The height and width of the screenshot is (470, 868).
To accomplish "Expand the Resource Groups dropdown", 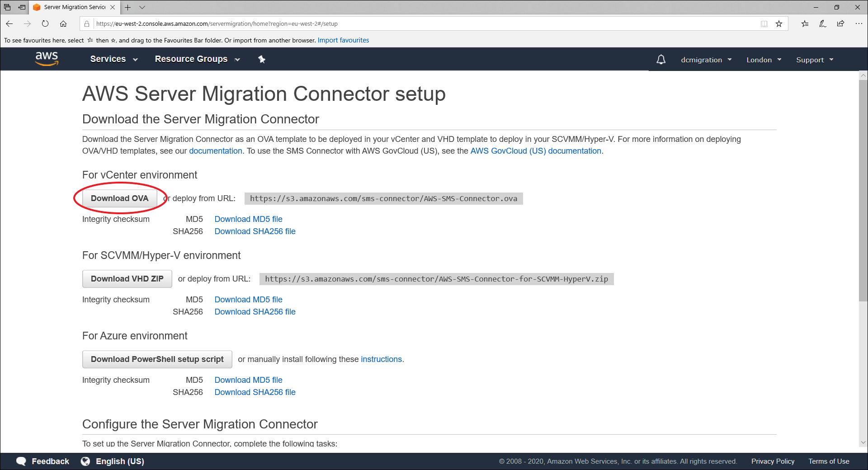I will [197, 59].
